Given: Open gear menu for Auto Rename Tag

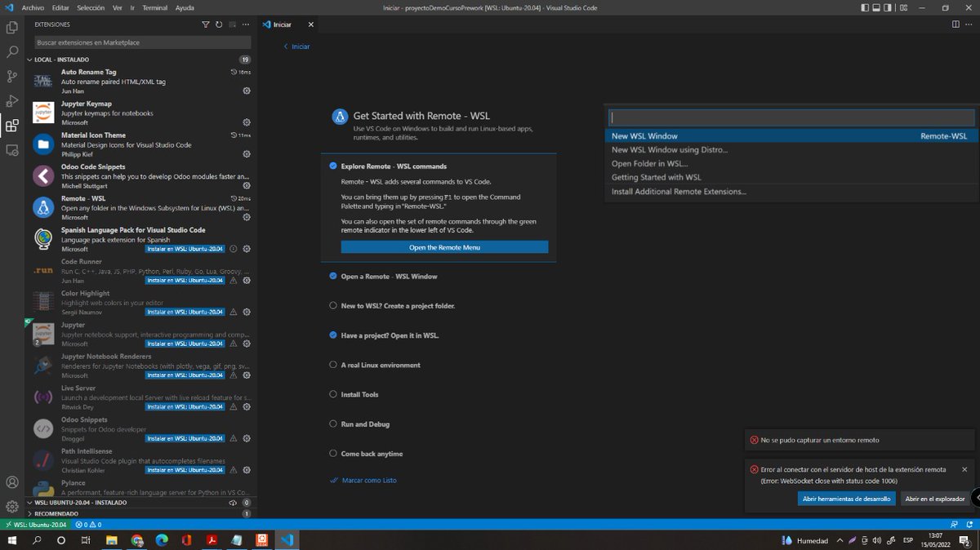Looking at the screenshot, I should coord(247,91).
